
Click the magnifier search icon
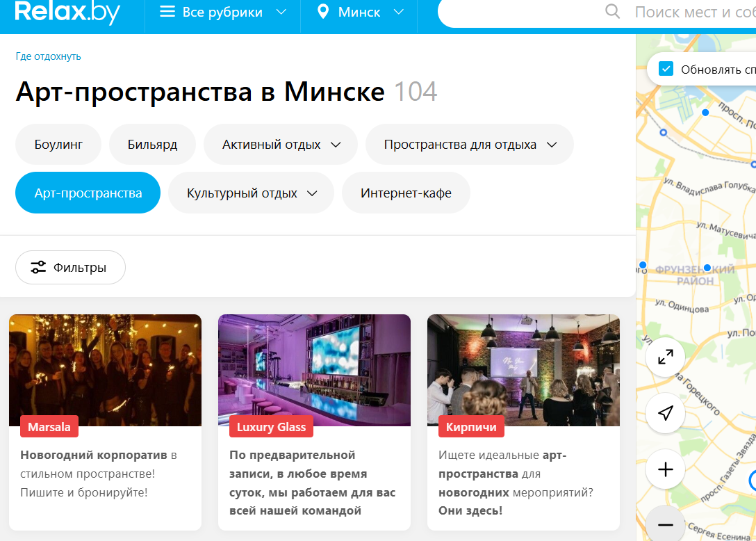point(612,11)
